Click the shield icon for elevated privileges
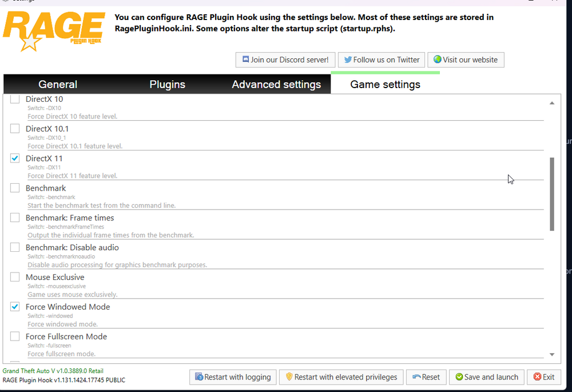This screenshot has width=572, height=392. tap(289, 377)
